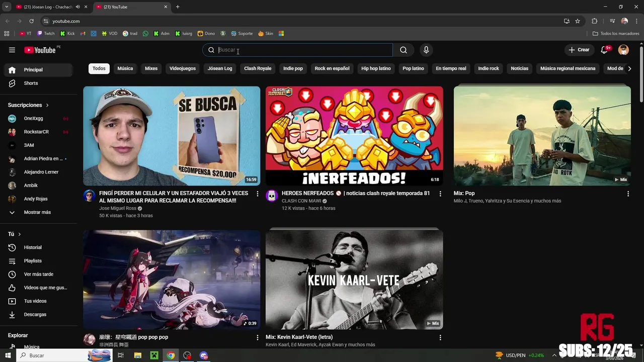Open Alejandro Lerner channel subscription
Viewport: 644px width, 362px height.
pos(38,172)
